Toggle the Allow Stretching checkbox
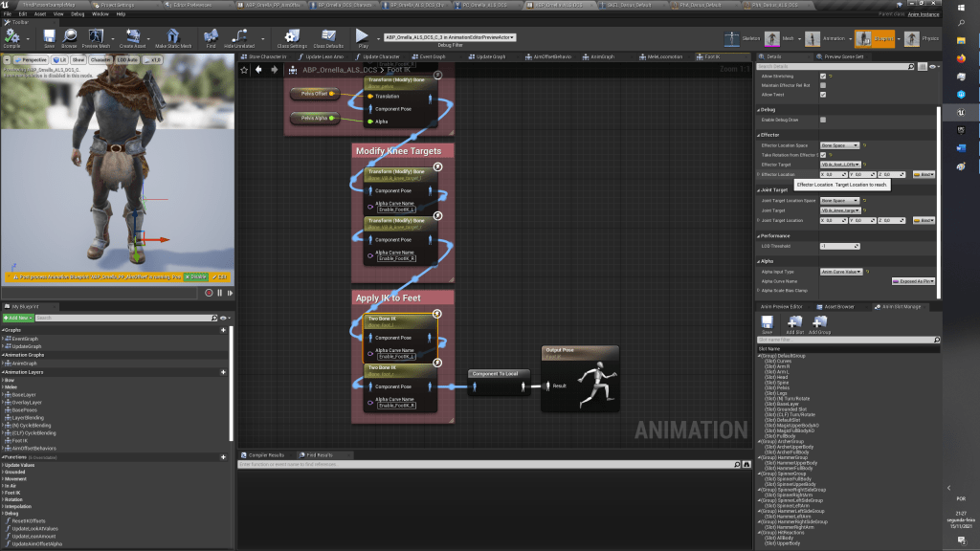Image resolution: width=980 pixels, height=551 pixels. 822,76
